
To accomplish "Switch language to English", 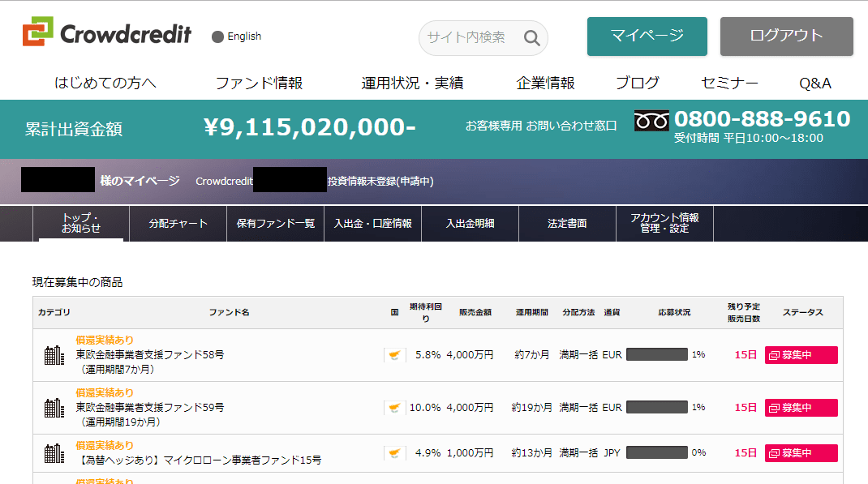I will pyautogui.click(x=236, y=36).
